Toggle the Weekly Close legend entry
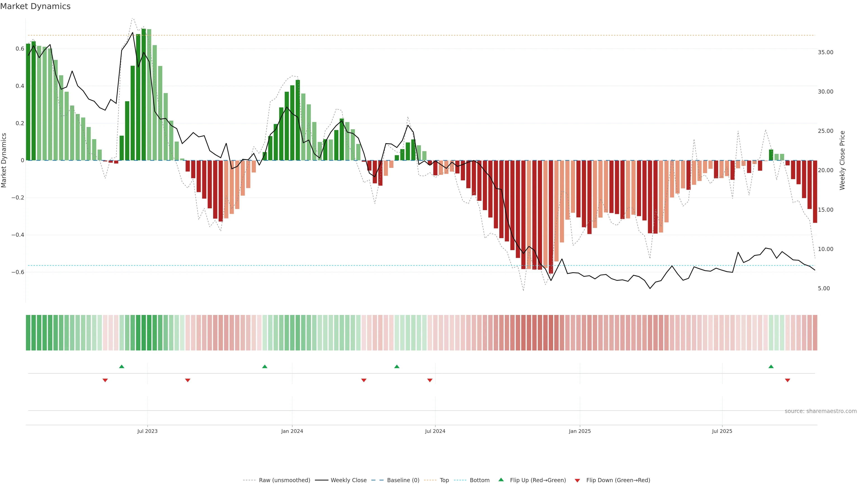Viewport: 868px width, 488px height. coord(348,480)
